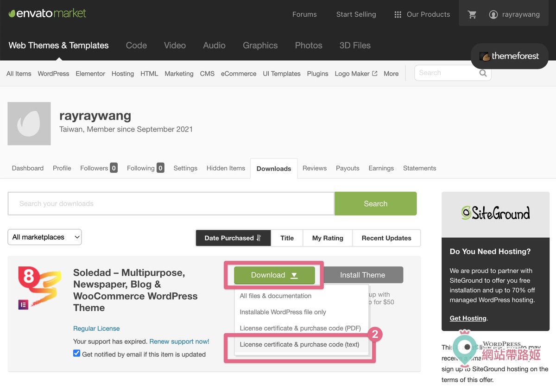The height and width of the screenshot is (392, 556).
Task: Open the Logo Maker external link
Action: click(x=356, y=74)
